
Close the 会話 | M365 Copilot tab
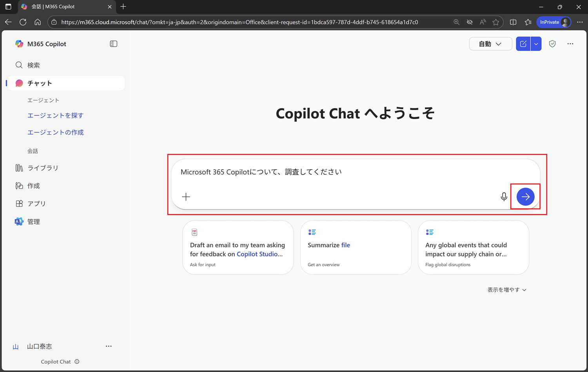tap(110, 7)
